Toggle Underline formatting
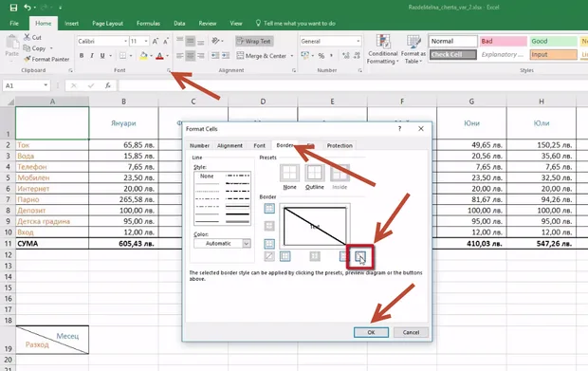Screen dimensions: 588x371 (x=102, y=56)
